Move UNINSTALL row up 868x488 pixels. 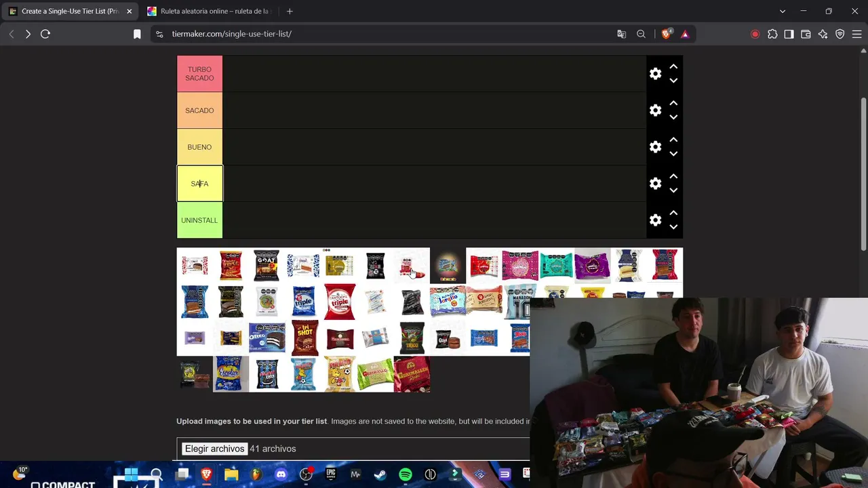tap(673, 213)
